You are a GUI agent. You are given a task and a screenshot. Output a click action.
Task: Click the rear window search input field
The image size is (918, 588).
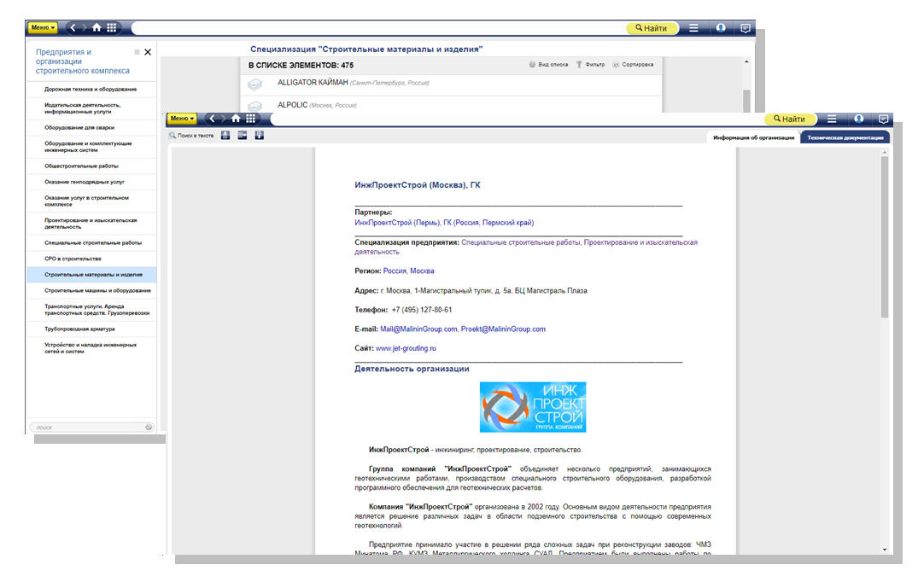click(x=379, y=28)
